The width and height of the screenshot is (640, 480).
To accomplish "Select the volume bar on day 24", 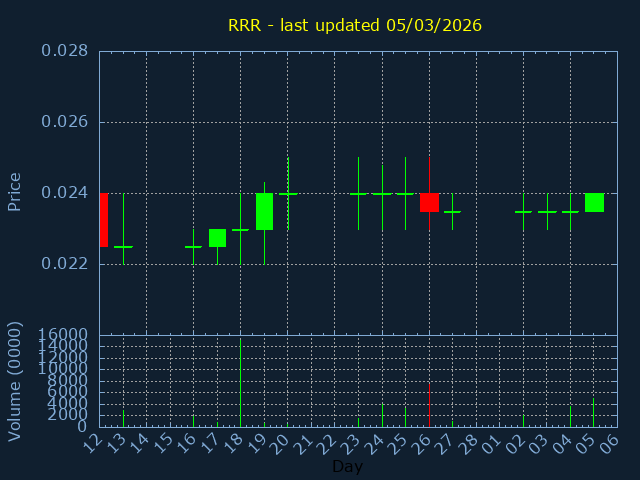I will (x=382, y=415).
